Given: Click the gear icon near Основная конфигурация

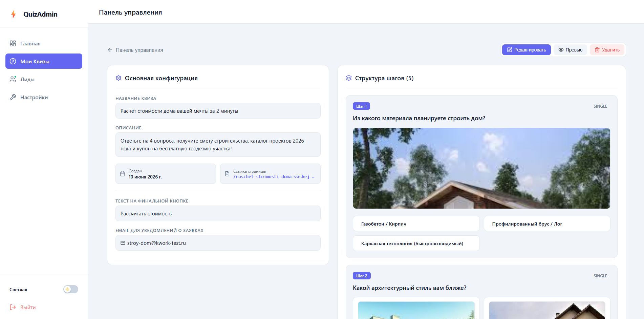Looking at the screenshot, I should tap(119, 78).
